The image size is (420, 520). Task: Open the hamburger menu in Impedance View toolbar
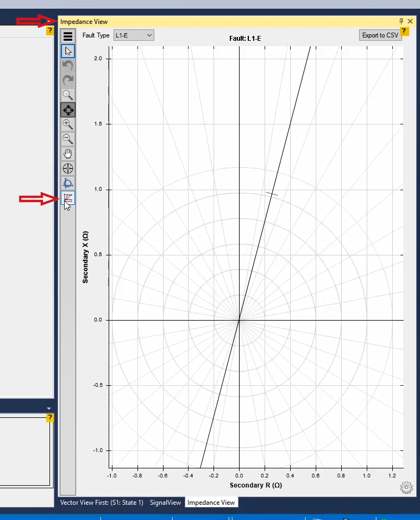[68, 36]
